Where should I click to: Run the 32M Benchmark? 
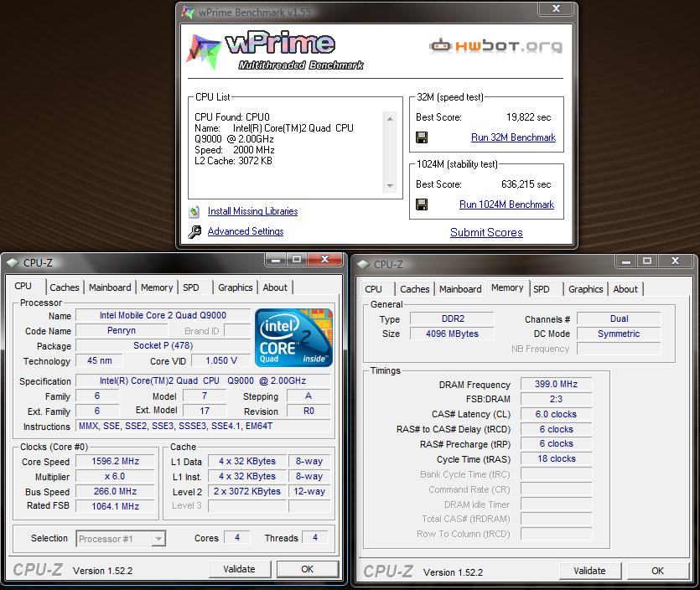point(513,137)
